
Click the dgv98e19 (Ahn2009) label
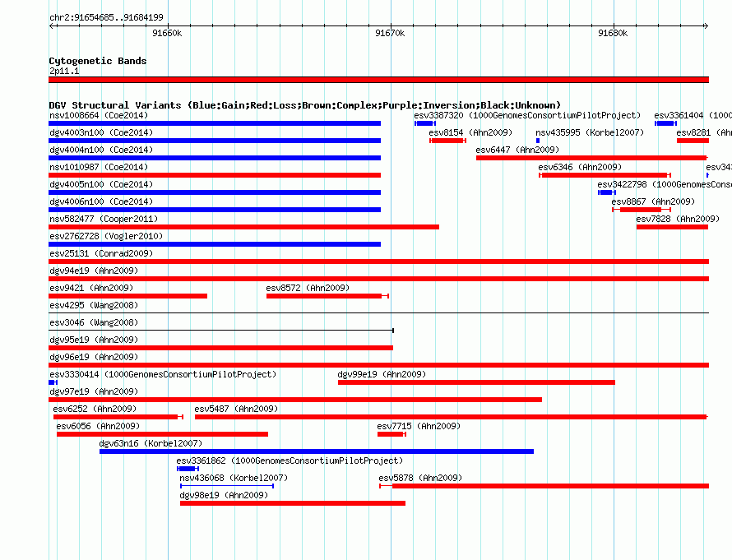click(x=224, y=495)
